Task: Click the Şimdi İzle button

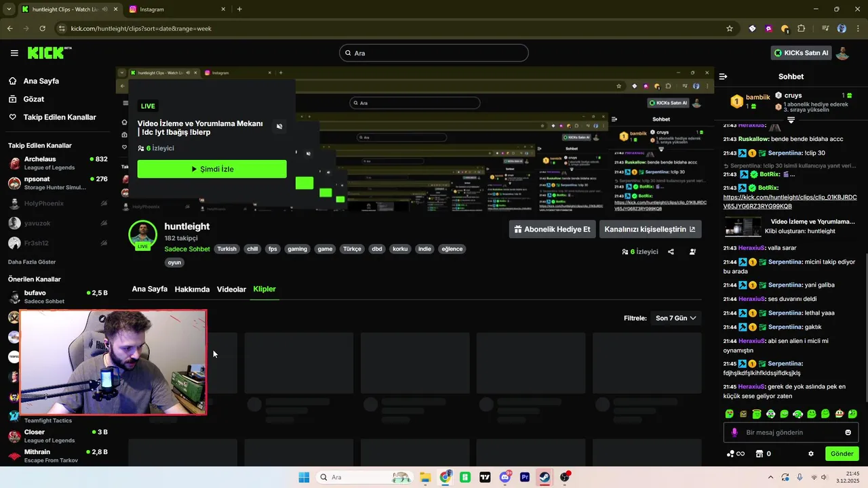Action: coord(212,169)
